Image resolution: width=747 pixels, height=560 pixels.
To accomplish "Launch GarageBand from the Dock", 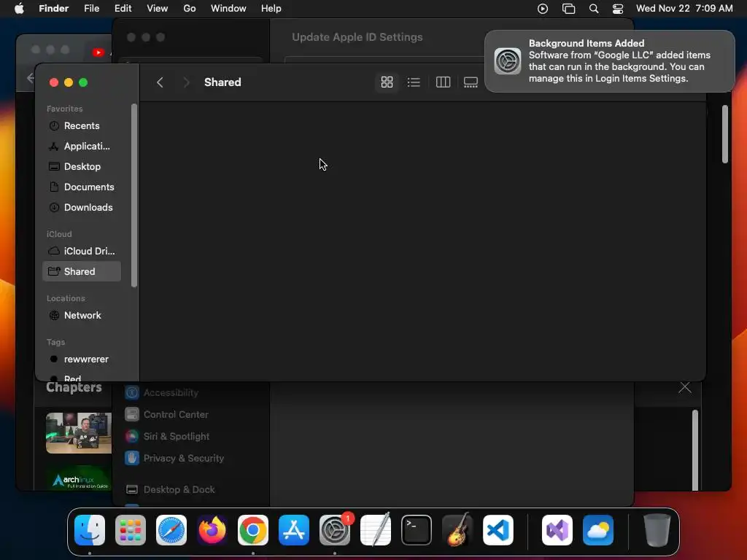I will pyautogui.click(x=457, y=530).
